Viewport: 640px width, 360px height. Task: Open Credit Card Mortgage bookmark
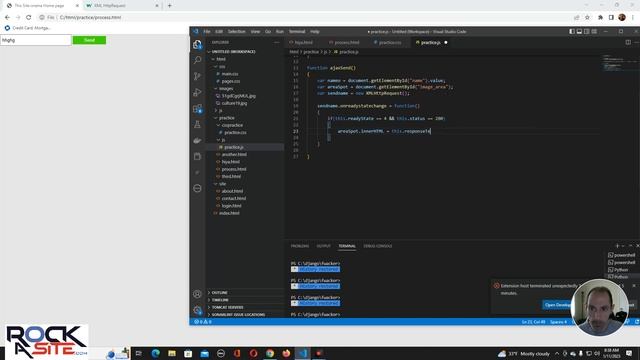click(28, 28)
